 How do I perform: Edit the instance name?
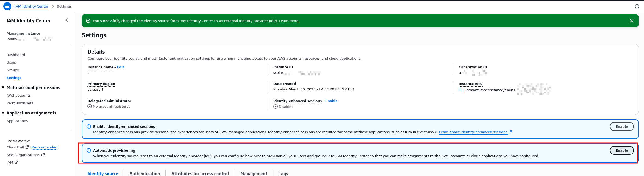pyautogui.click(x=120, y=67)
